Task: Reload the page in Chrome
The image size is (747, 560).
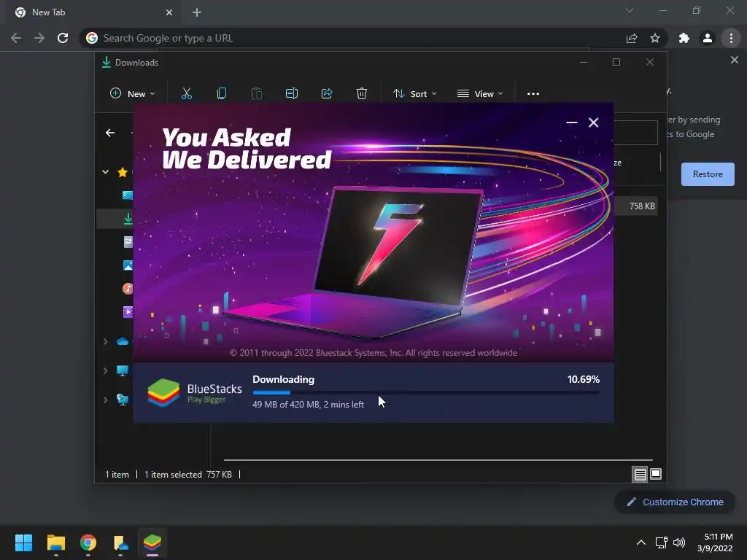Action: 63,38
